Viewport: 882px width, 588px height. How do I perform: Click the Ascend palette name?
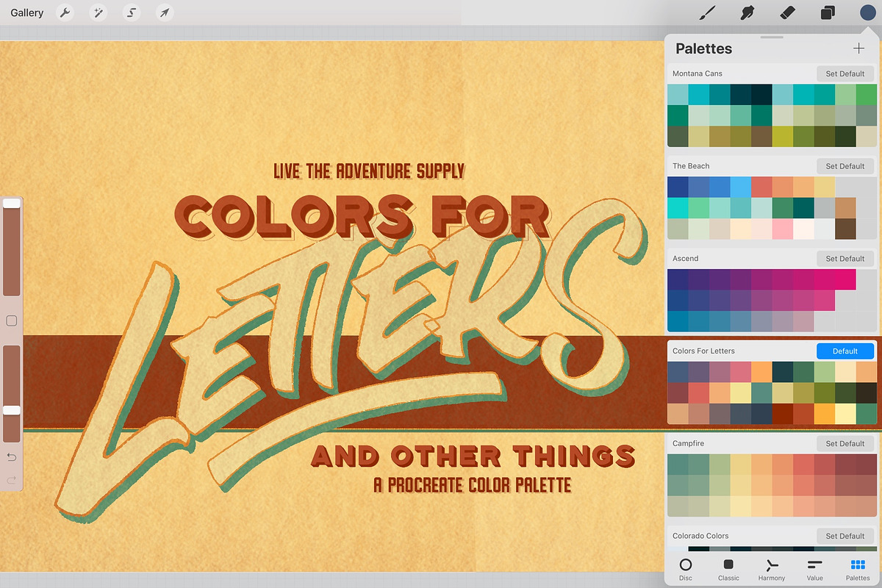click(x=686, y=259)
